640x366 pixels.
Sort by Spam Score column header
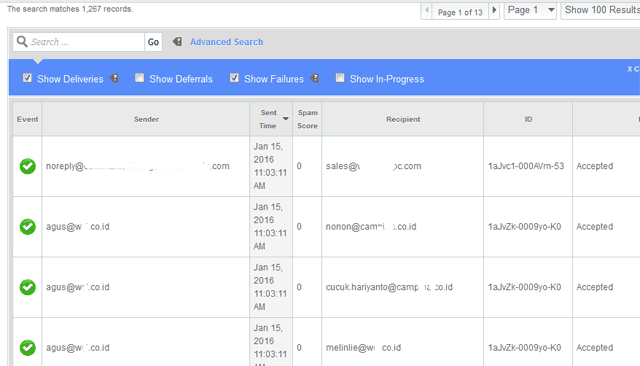click(307, 119)
